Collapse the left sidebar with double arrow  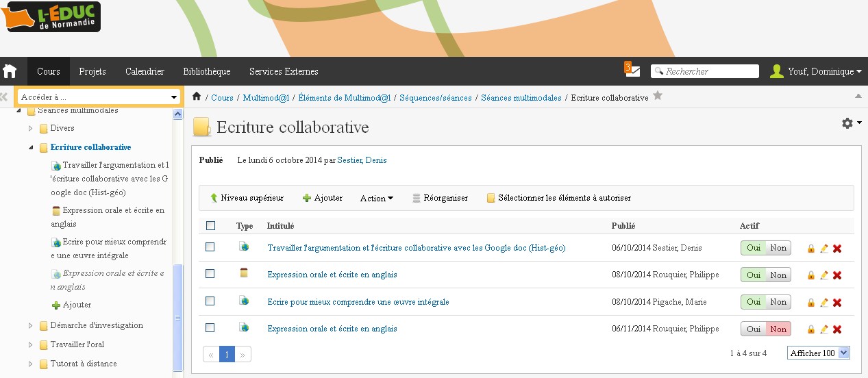click(x=4, y=97)
